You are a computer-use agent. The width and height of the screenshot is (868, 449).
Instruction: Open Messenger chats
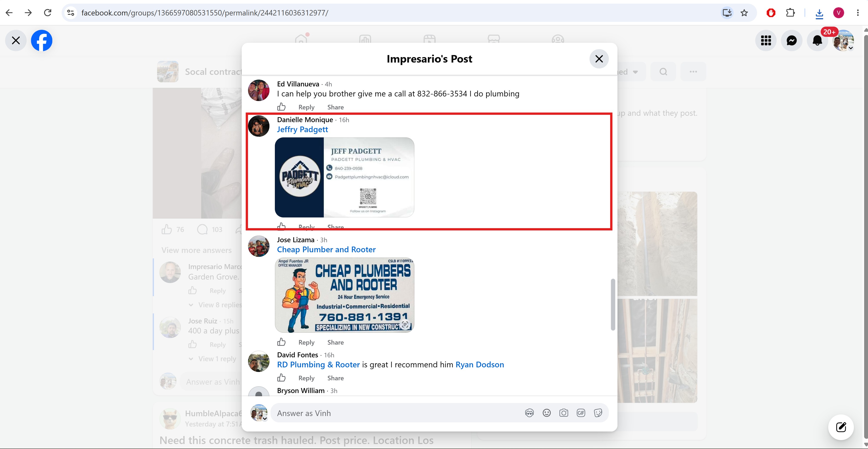click(792, 40)
